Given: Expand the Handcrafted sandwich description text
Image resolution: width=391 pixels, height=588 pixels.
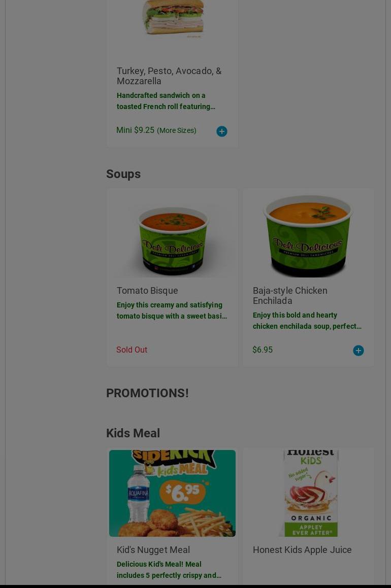Looking at the screenshot, I should click(166, 101).
